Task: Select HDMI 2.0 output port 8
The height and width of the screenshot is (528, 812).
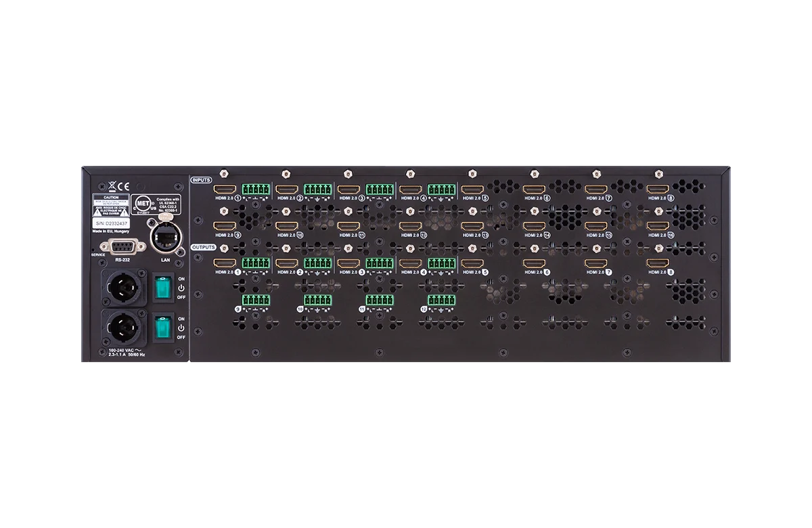Action: tap(658, 262)
